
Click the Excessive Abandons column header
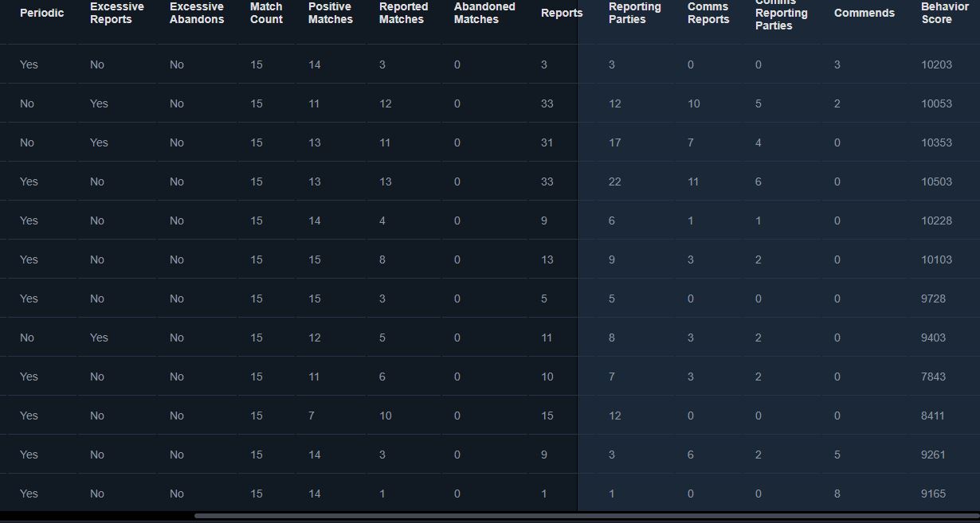click(197, 13)
